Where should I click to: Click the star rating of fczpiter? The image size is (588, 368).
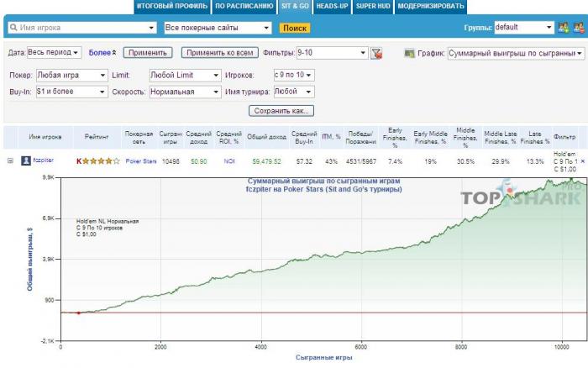point(98,161)
